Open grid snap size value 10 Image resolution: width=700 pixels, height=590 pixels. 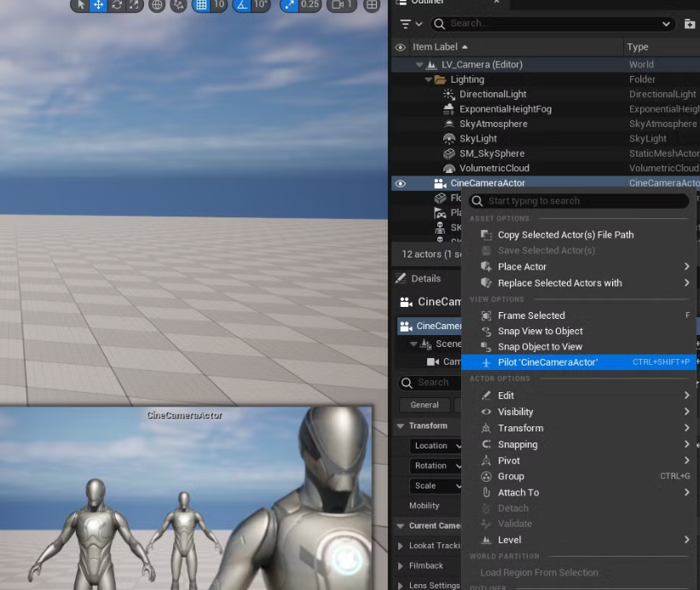click(x=219, y=4)
